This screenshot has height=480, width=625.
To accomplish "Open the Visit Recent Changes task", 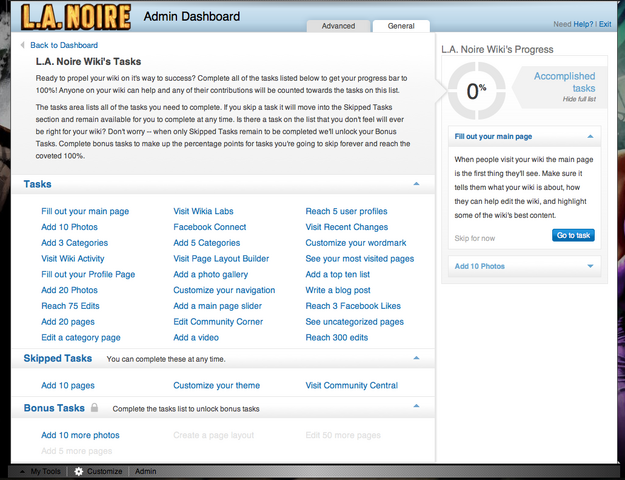I will click(346, 227).
